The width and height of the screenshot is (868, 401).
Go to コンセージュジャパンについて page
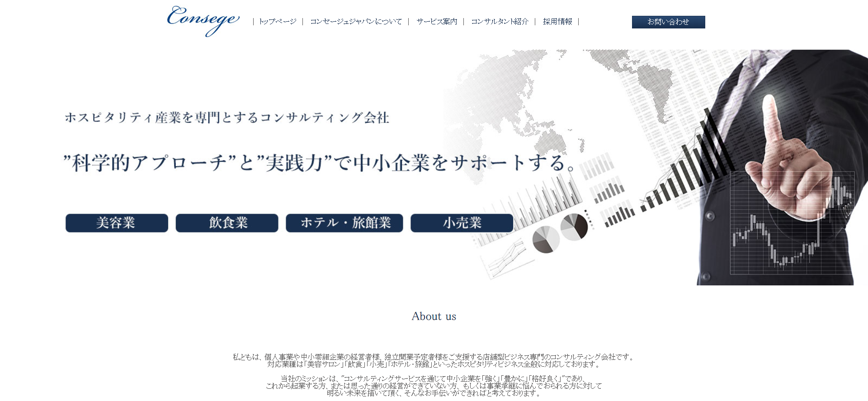356,22
